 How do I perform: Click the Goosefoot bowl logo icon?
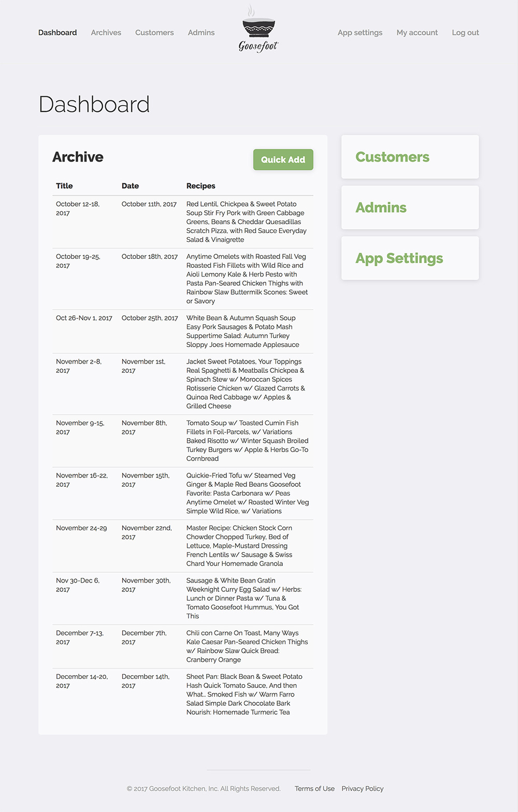pos(257,26)
